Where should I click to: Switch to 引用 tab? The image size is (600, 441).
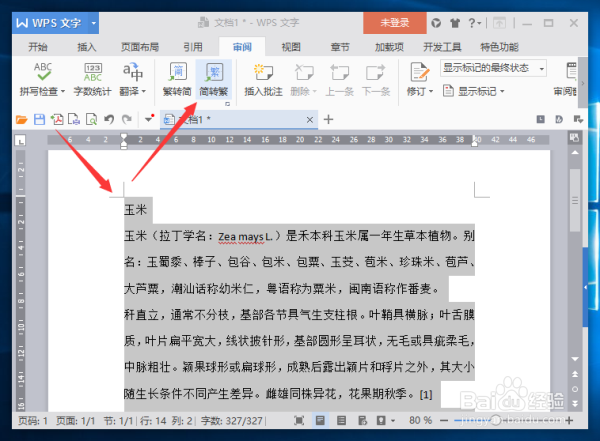tap(192, 47)
